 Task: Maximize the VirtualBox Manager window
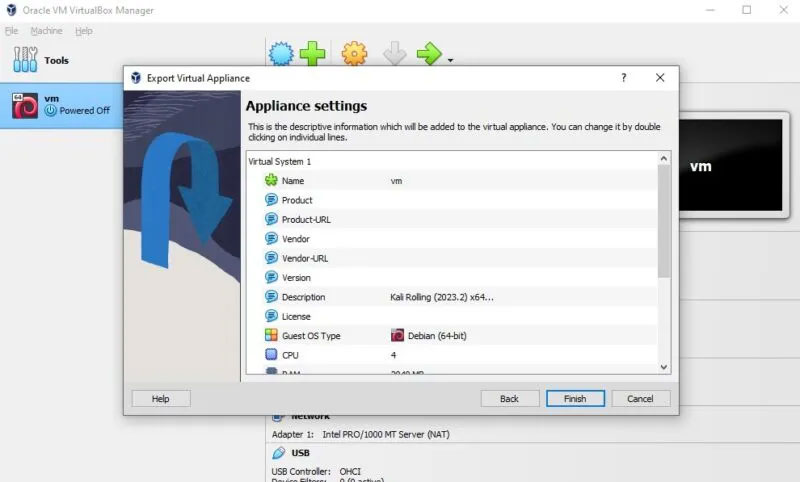[746, 10]
